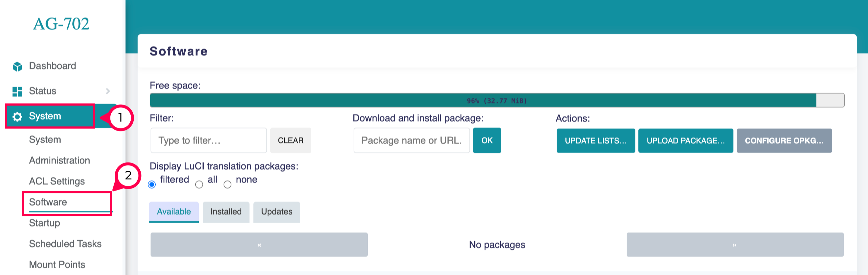Click the System gear icon

[x=17, y=117]
